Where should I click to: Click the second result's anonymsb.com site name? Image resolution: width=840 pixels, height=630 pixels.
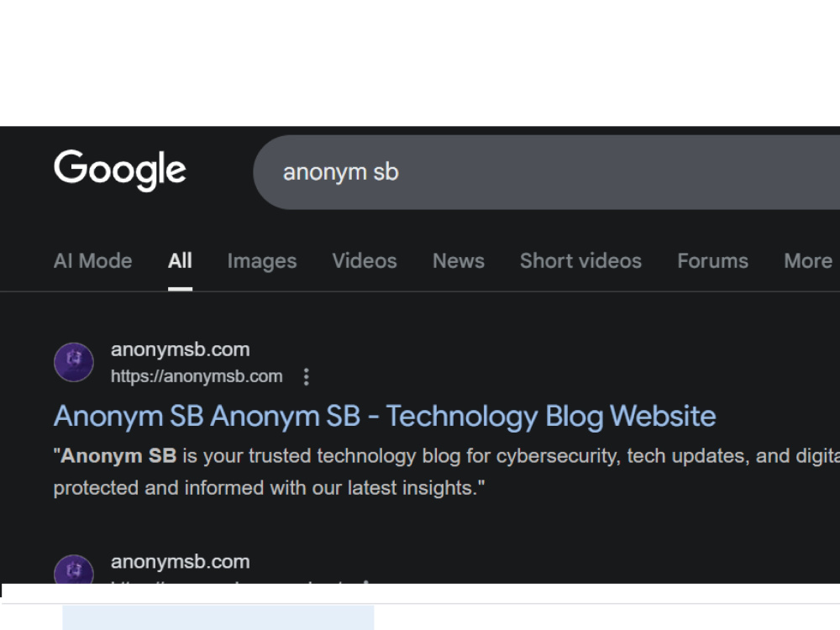coord(180,561)
